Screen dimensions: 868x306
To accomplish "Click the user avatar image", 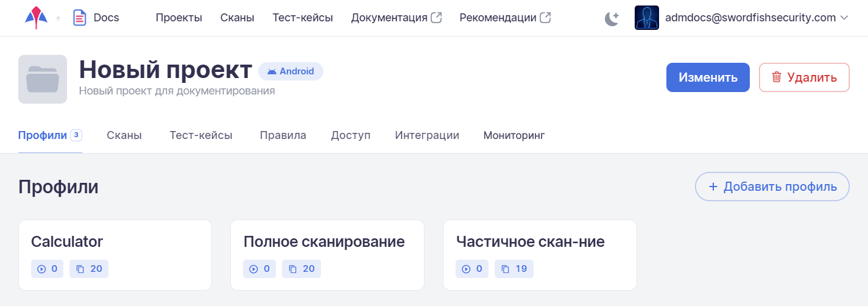I will 646,18.
